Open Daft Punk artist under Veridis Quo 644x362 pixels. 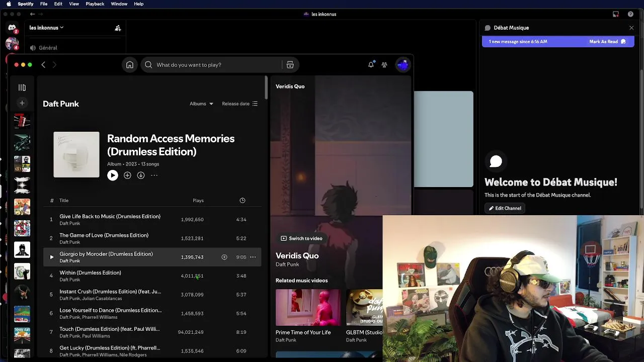pos(287,264)
